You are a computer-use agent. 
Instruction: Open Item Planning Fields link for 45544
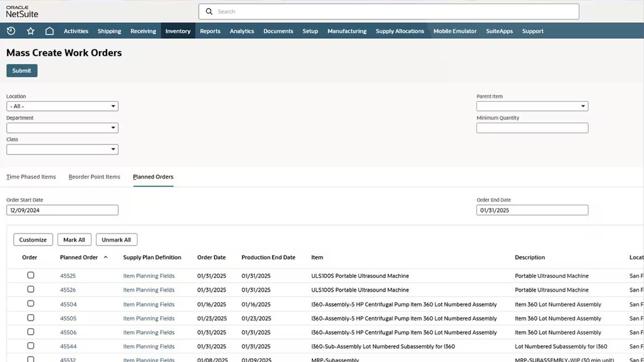(149, 346)
